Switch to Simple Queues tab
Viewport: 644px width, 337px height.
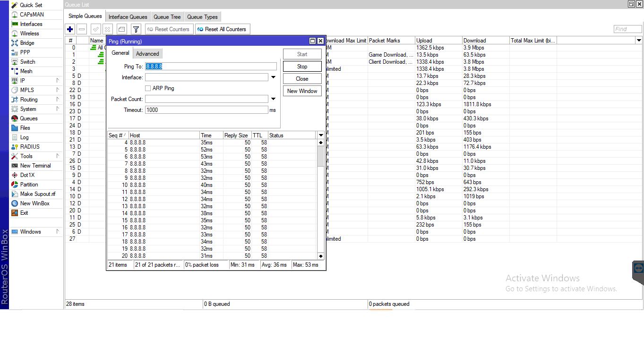coord(85,17)
